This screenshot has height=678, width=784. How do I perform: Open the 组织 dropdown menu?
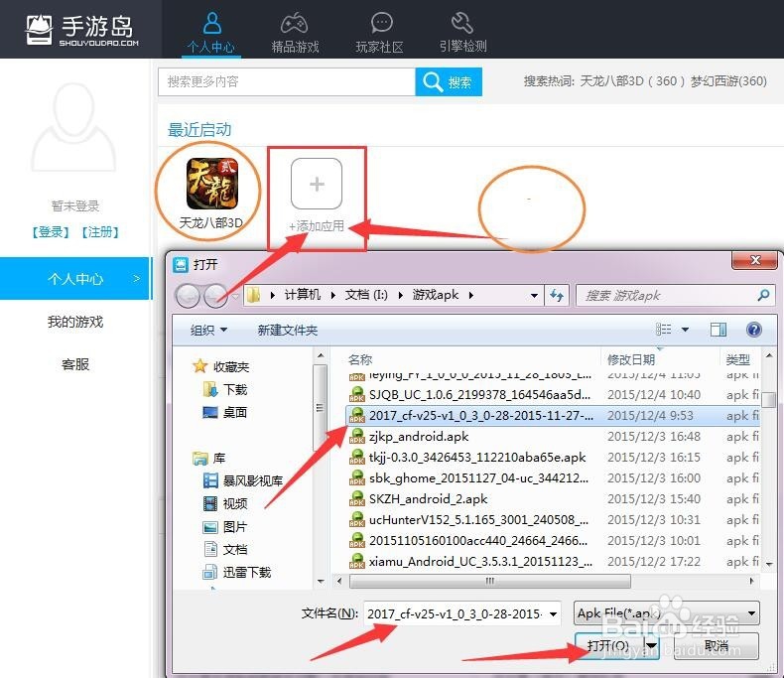pos(208,330)
